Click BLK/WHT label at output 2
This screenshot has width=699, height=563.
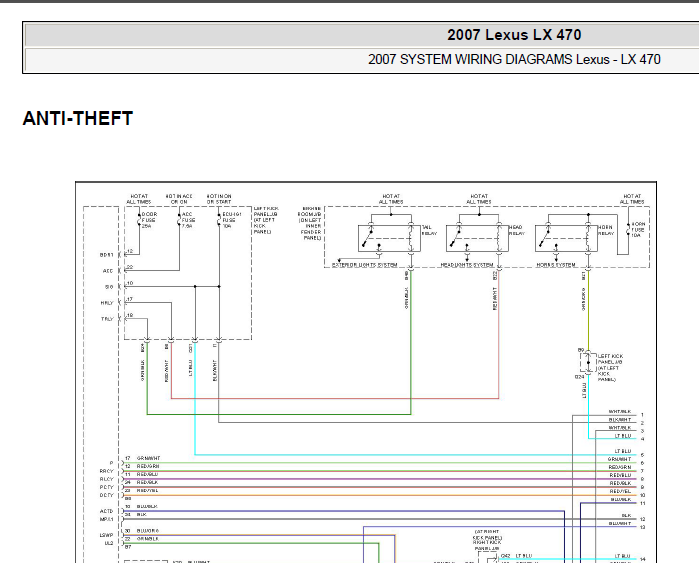(620, 420)
